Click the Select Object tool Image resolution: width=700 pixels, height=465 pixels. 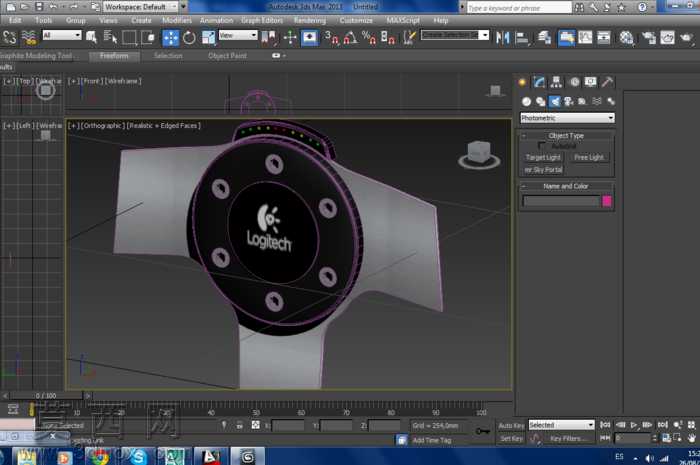click(92, 37)
